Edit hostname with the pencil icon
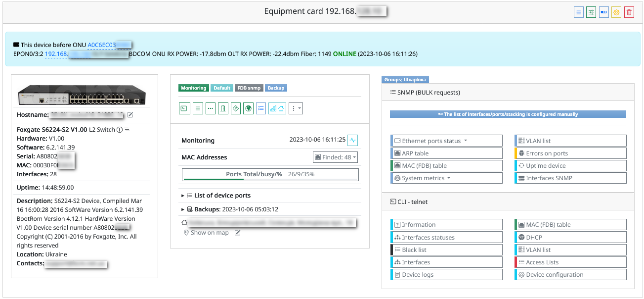This screenshot has width=644, height=299. 130,115
